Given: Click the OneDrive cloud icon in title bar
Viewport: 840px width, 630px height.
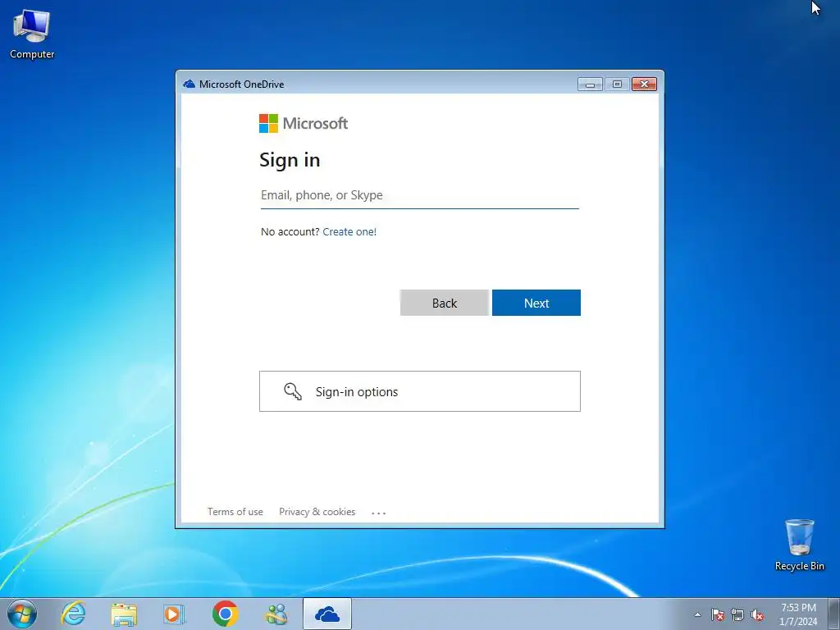Looking at the screenshot, I should 189,84.
